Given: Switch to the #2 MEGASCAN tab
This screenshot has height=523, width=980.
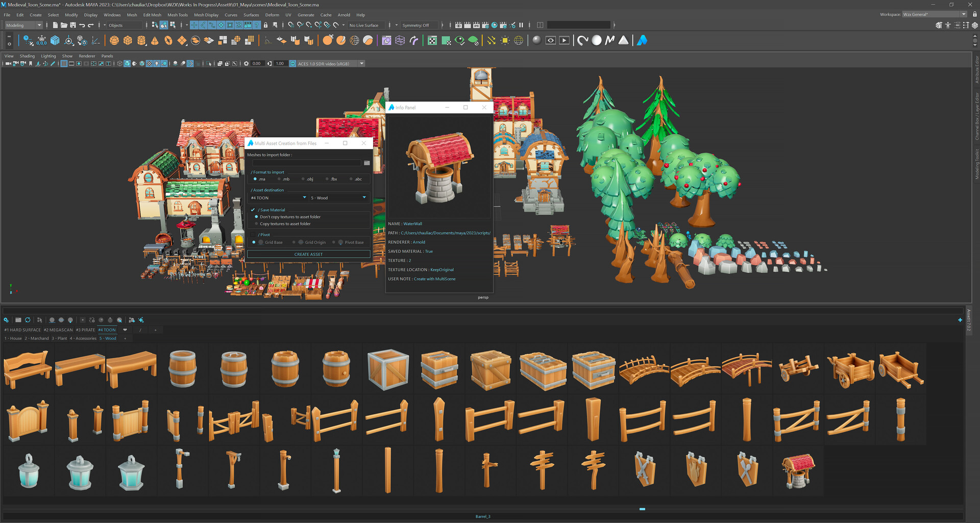Looking at the screenshot, I should (x=58, y=330).
